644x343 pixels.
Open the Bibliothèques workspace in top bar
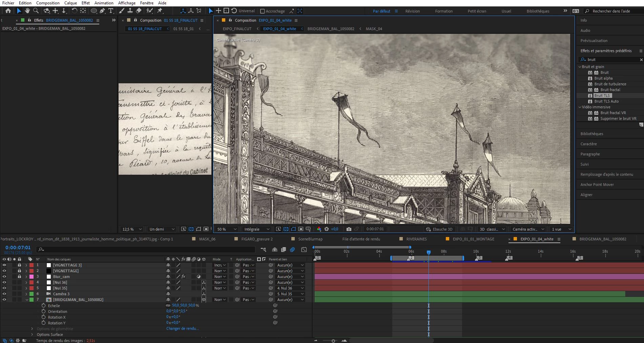tap(538, 11)
